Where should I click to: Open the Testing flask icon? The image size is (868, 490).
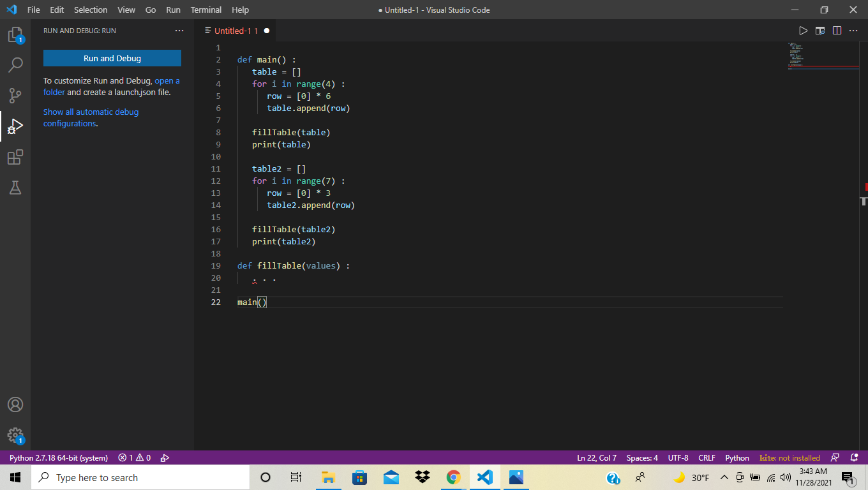click(x=15, y=187)
